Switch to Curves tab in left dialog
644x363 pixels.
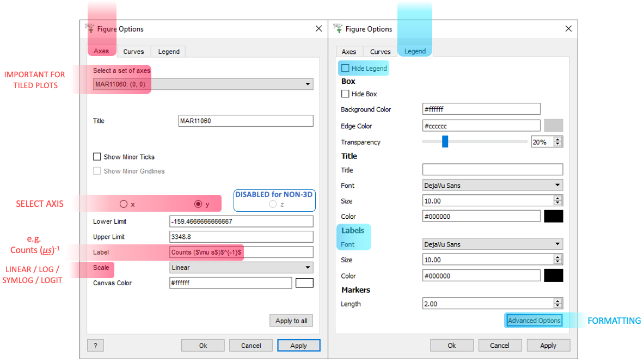tap(133, 52)
